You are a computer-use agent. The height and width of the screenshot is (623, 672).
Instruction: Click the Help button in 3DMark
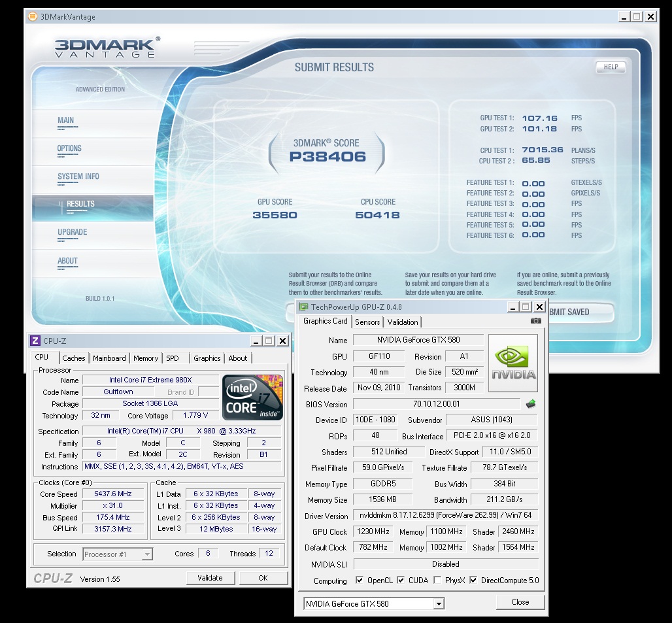coord(610,67)
